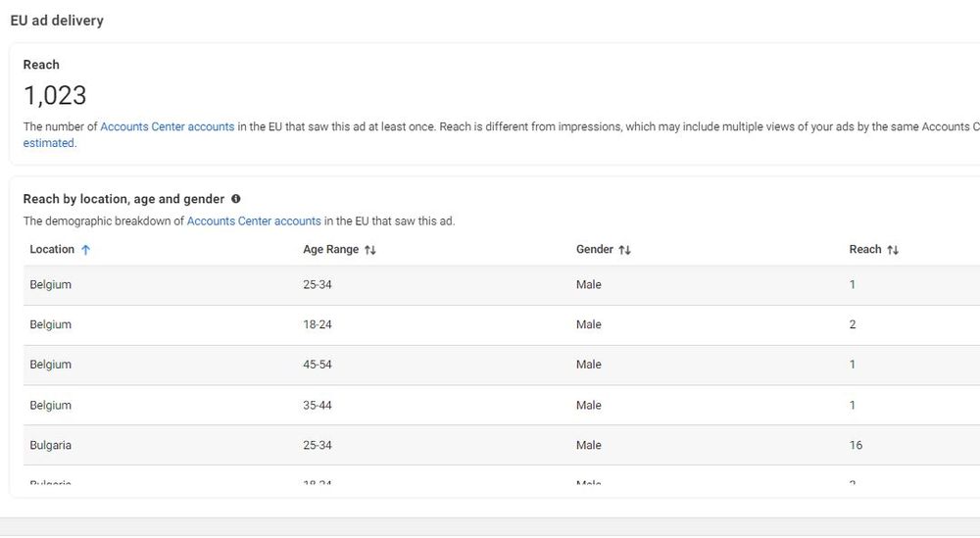Open Accounts Center accounts link in demographic breakdown
Image resolution: width=980 pixels, height=538 pixels.
click(254, 220)
